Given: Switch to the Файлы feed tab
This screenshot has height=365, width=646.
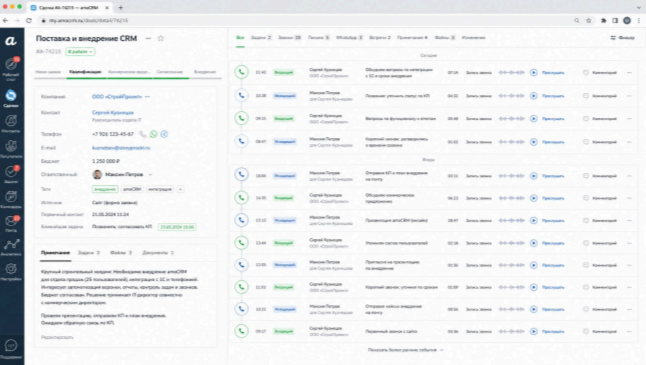Looking at the screenshot, I should pyautogui.click(x=445, y=37).
